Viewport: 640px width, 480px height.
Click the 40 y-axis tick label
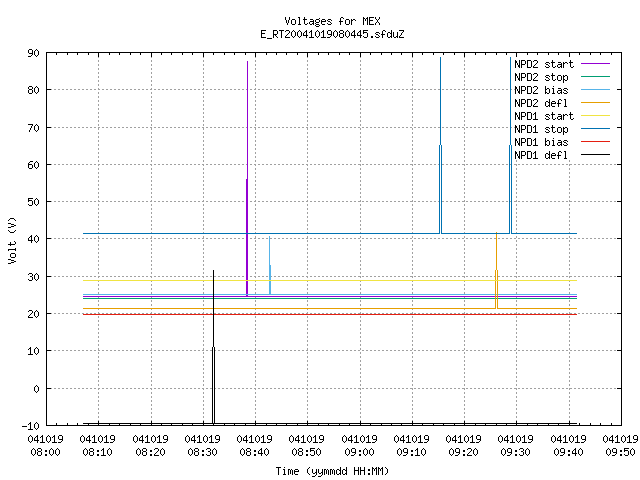pyautogui.click(x=33, y=239)
